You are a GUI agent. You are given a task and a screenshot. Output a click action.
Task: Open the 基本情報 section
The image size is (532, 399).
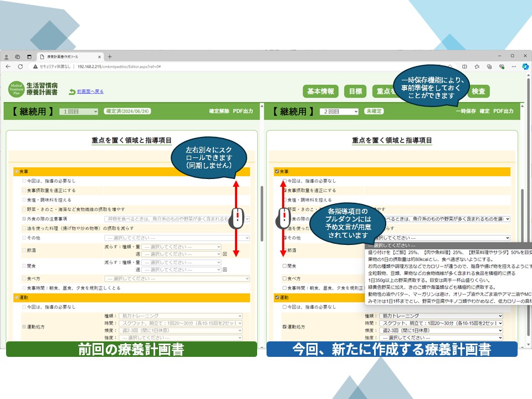pyautogui.click(x=321, y=91)
